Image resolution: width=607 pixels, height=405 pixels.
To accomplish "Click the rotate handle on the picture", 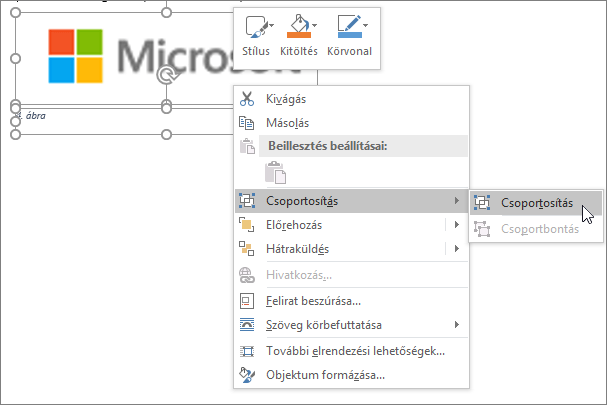I will (167, 76).
